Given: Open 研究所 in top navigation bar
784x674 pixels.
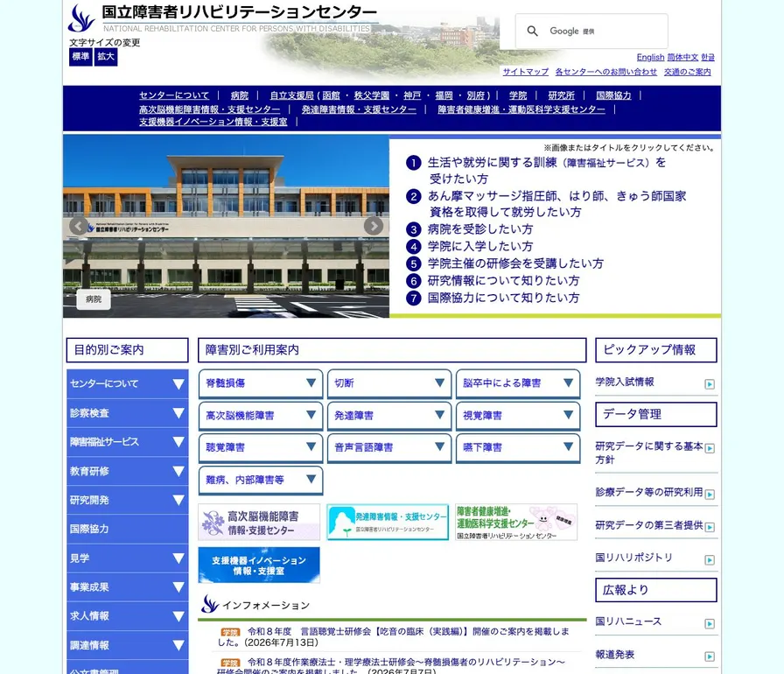Looking at the screenshot, I should pos(561,95).
